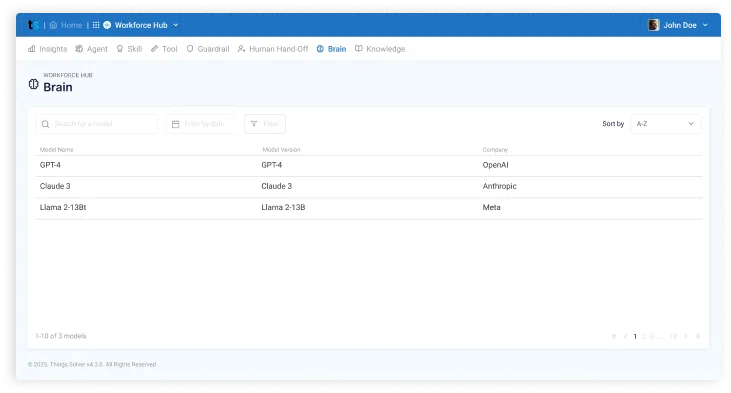Image resolution: width=731 pixels, height=393 pixels.
Task: Jump to the first page arrow
Action: pyautogui.click(x=614, y=336)
